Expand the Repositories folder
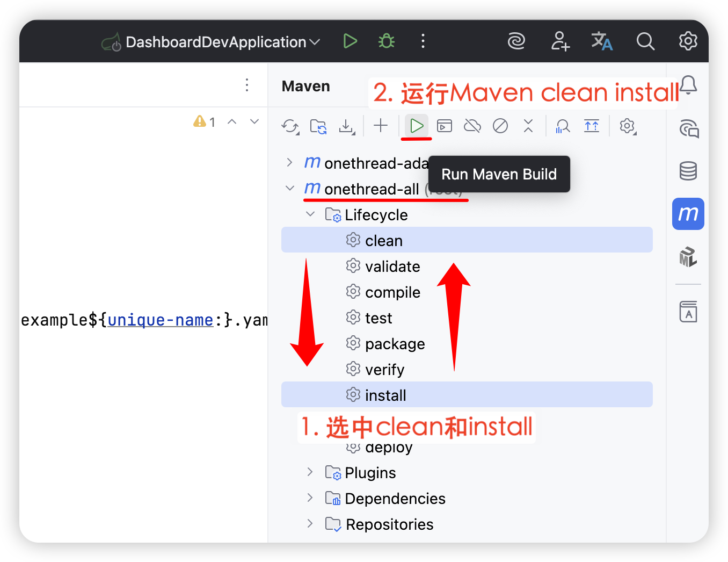Image resolution: width=728 pixels, height=562 pixels. click(x=310, y=523)
